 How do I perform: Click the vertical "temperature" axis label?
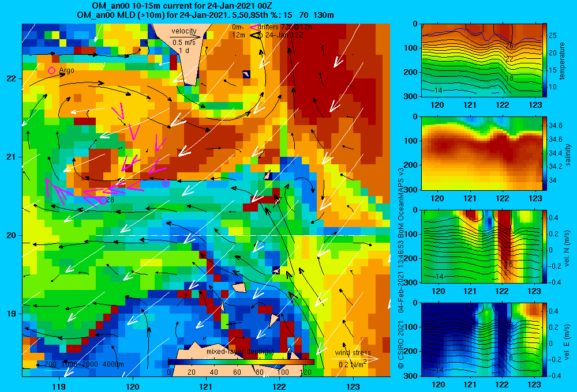[561, 61]
